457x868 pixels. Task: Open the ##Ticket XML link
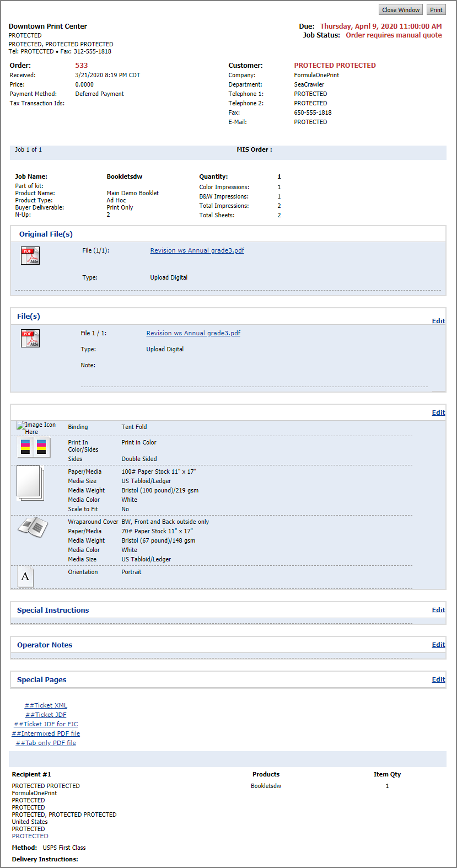pos(46,705)
